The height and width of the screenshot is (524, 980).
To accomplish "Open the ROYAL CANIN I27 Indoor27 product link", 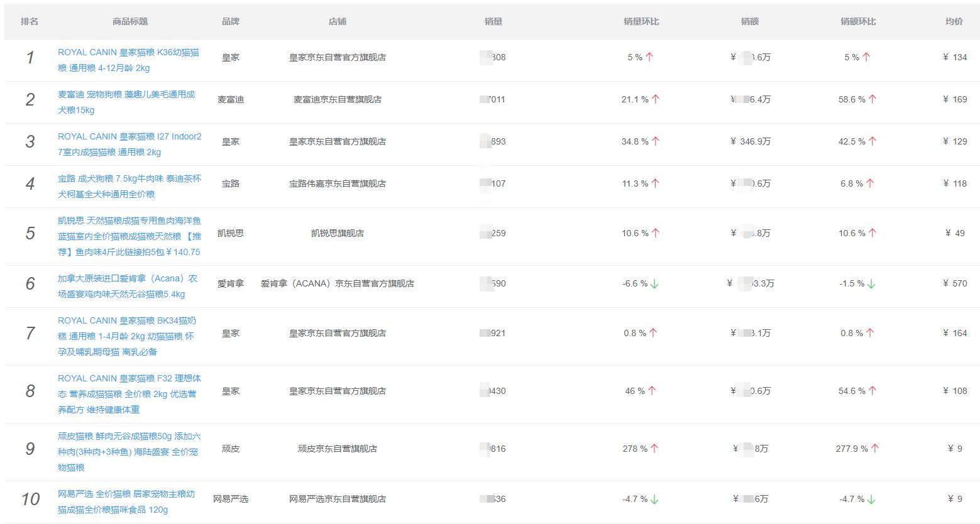I will tap(129, 145).
